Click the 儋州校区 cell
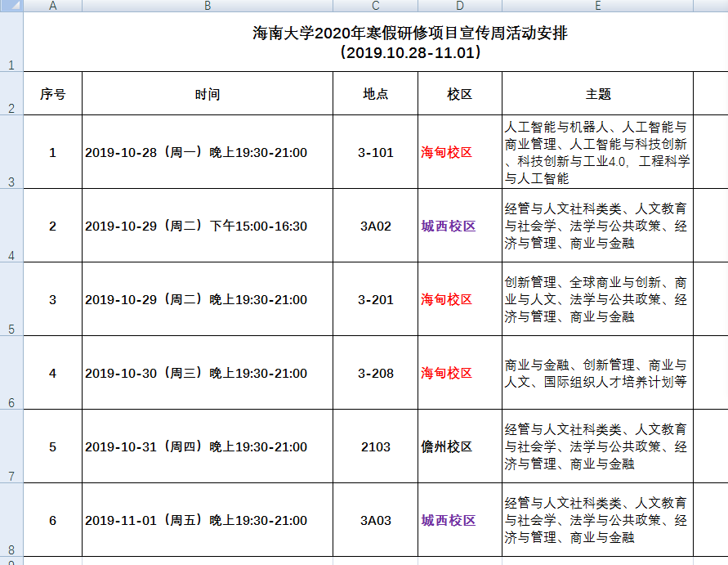The width and height of the screenshot is (728, 565). tap(460, 446)
